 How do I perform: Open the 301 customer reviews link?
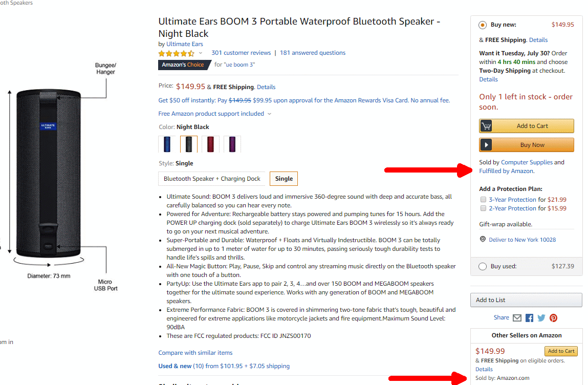pos(241,53)
